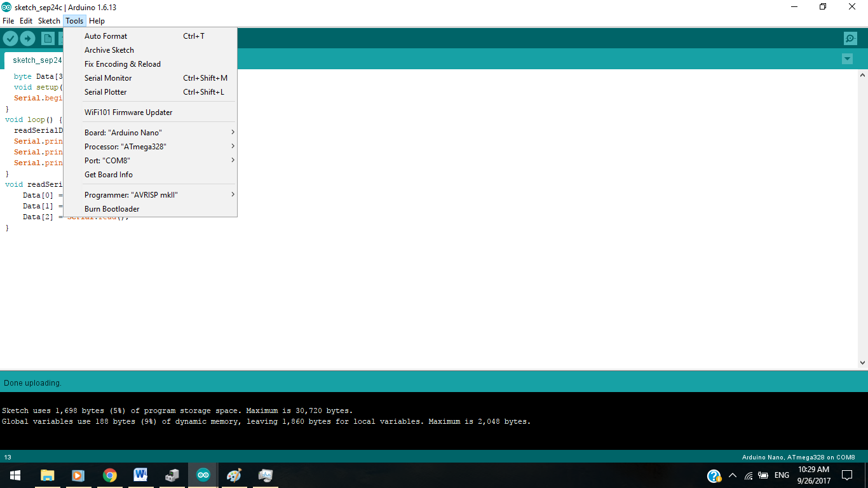
Task: Click the Get Help tray icon
Action: [x=714, y=476]
